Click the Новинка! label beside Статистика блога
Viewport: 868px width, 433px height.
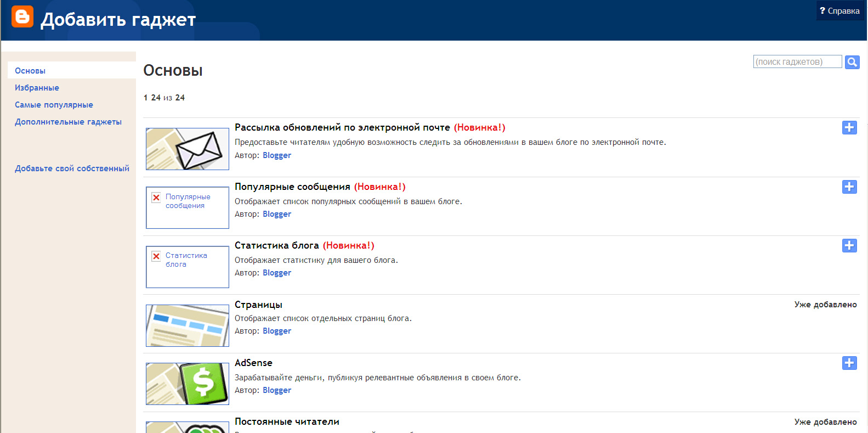(x=349, y=245)
